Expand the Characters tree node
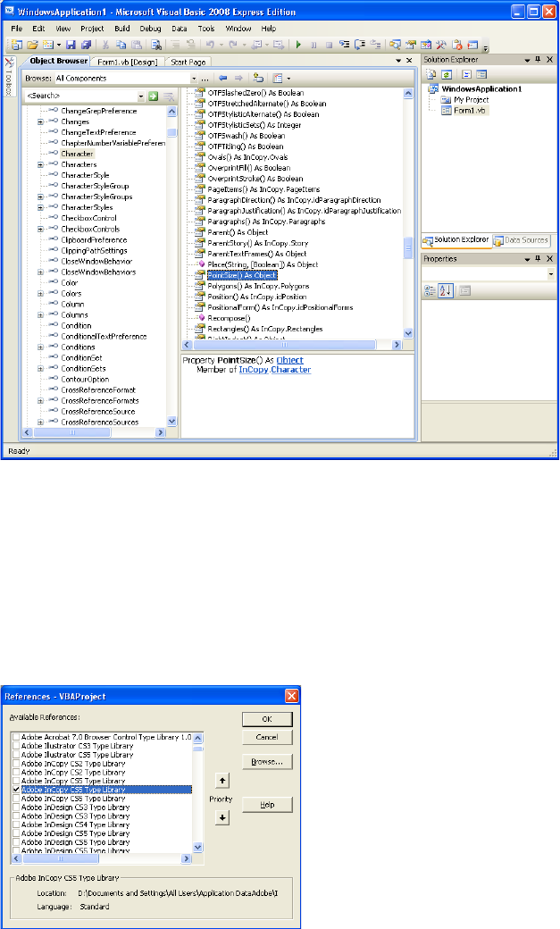 coord(40,164)
